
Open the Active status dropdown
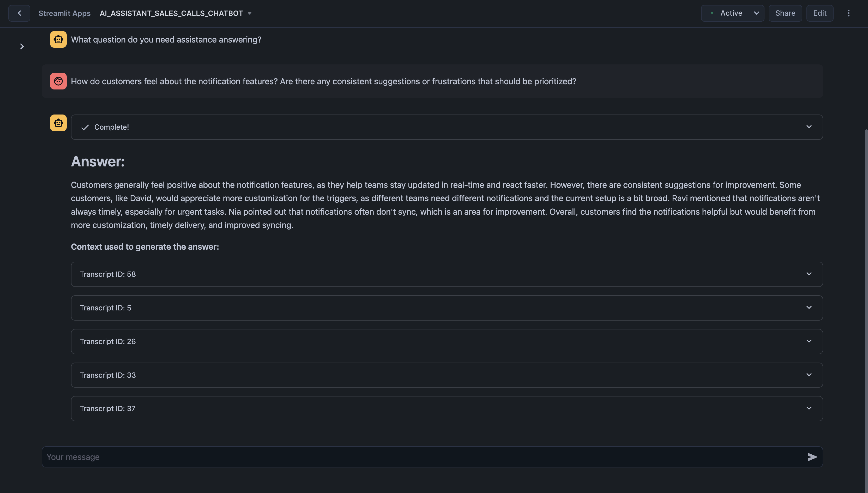tap(757, 13)
